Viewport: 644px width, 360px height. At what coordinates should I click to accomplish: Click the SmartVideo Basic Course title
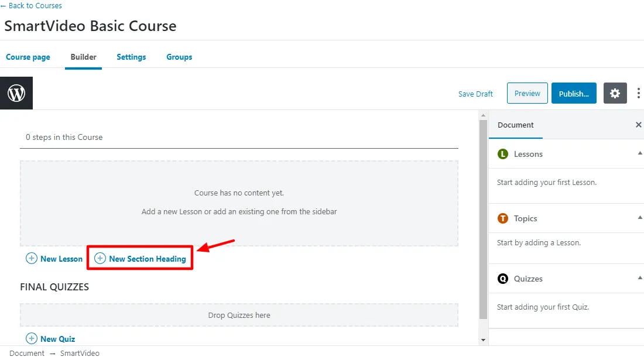coord(90,26)
